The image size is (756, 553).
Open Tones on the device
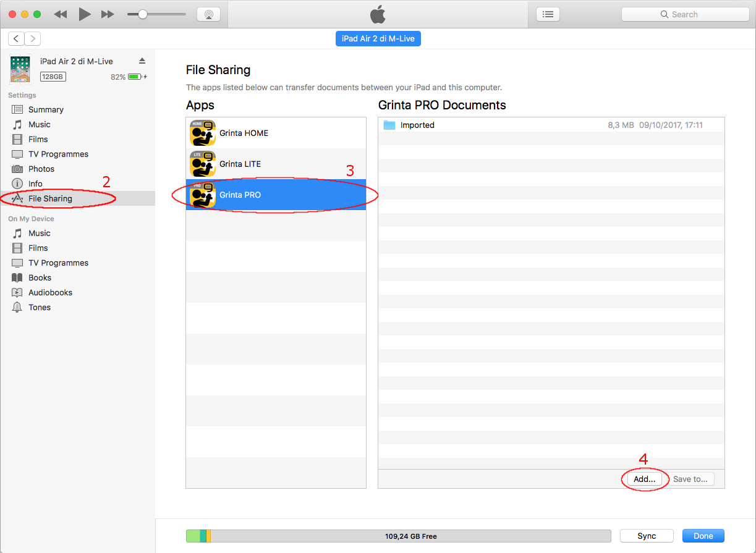point(40,307)
